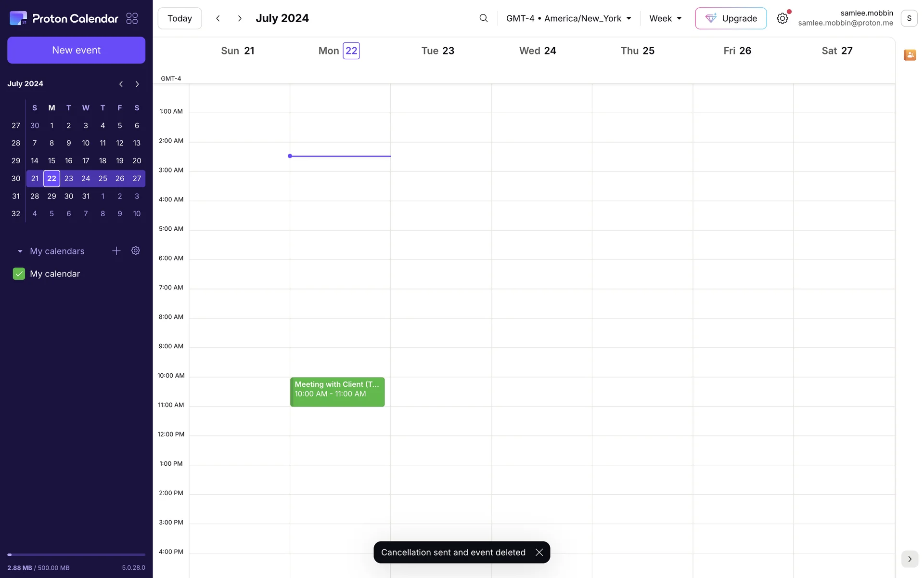Click the Today button

180,18
